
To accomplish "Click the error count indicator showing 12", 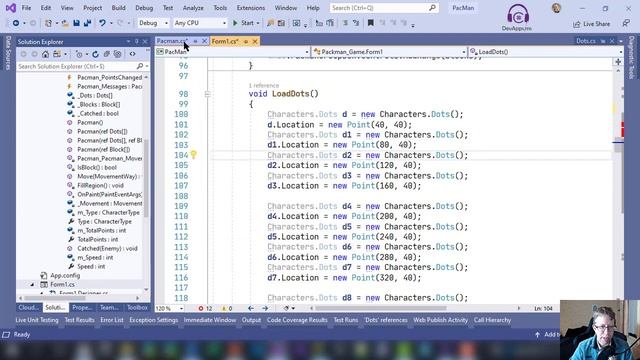I will pos(205,308).
